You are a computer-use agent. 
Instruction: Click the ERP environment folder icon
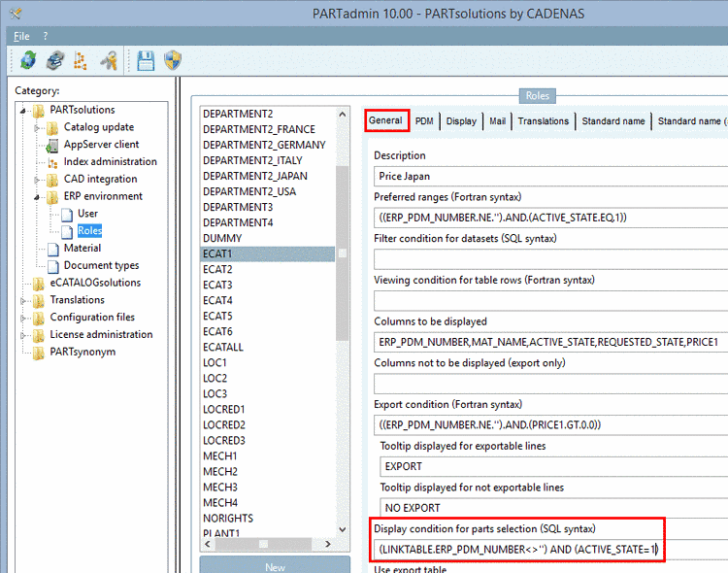pos(52,196)
